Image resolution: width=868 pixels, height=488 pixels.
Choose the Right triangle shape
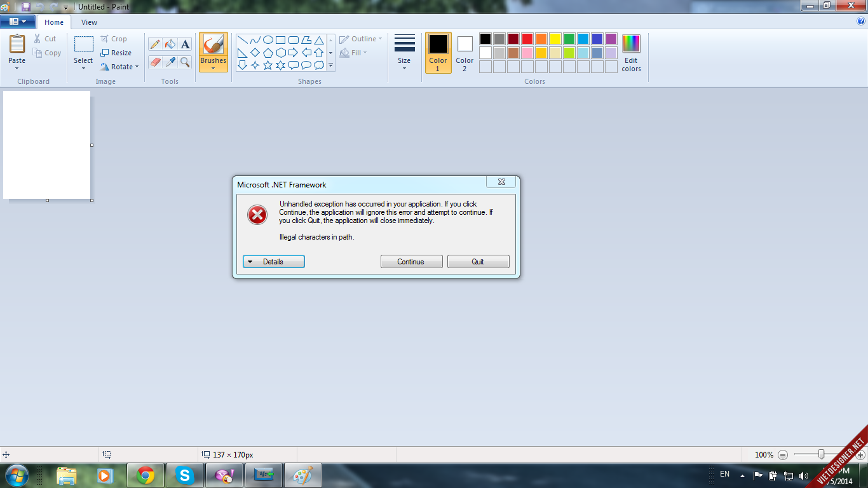point(242,52)
